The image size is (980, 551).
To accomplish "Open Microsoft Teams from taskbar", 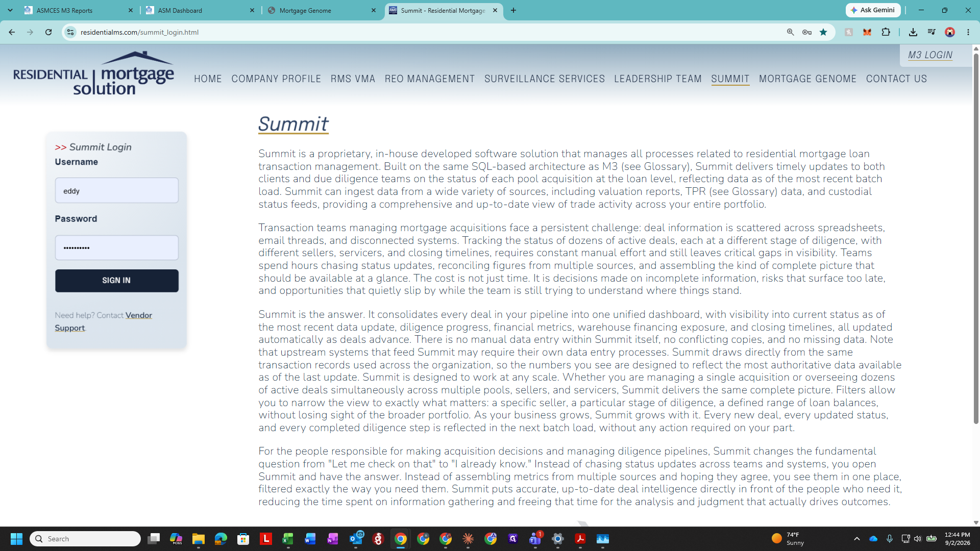I will [x=535, y=539].
